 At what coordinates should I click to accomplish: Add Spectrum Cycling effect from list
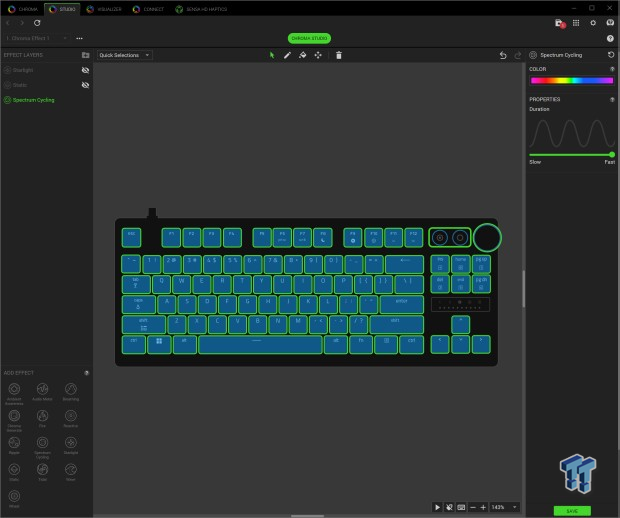[x=42, y=447]
